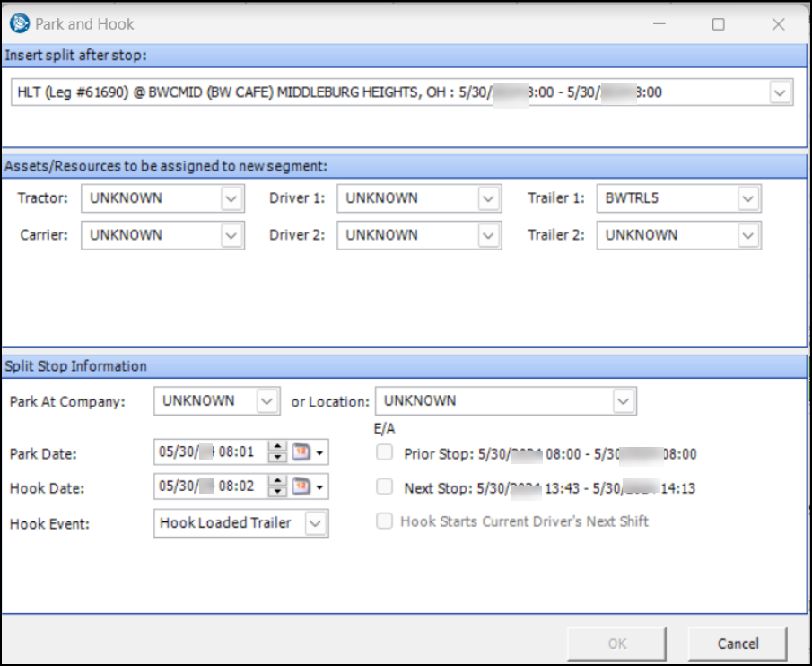
Task: Click the Split Stop Information header
Action: point(405,366)
